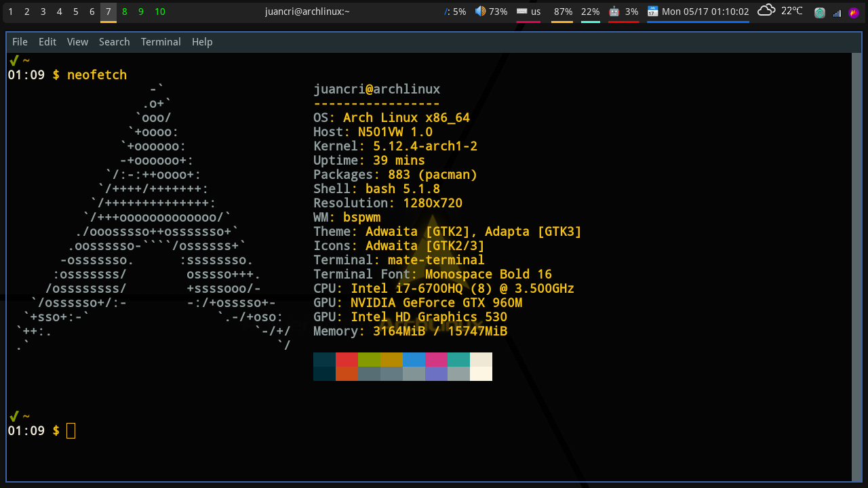Click the red swatch in the neofetch palette
Viewport: 868px width, 488px height.
point(347,359)
